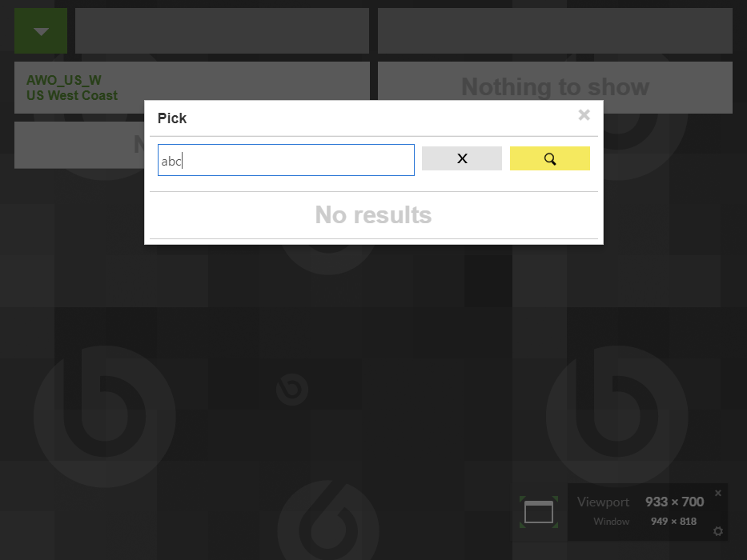Click the Nothing to show panel
The image size is (747, 560).
point(555,88)
